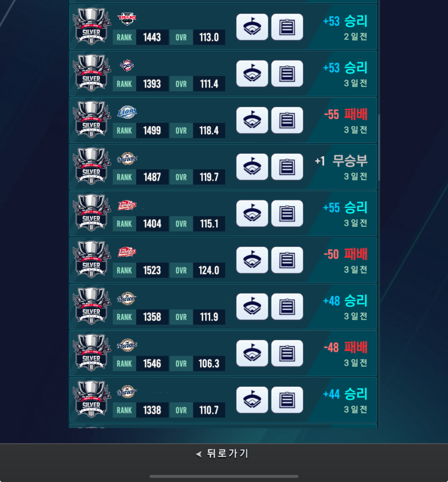Click the OVR 124.0 value box
This screenshot has height=482, width=448.
[x=209, y=270]
